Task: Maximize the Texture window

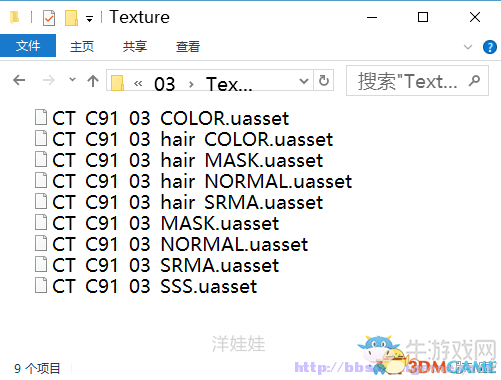Action: [423, 17]
